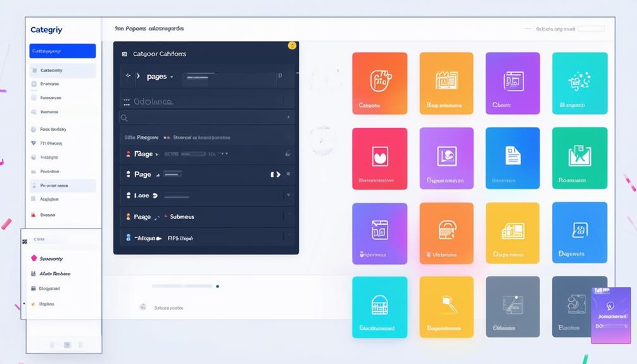
Task: Click the document icon on the blue tile
Action: click(512, 154)
